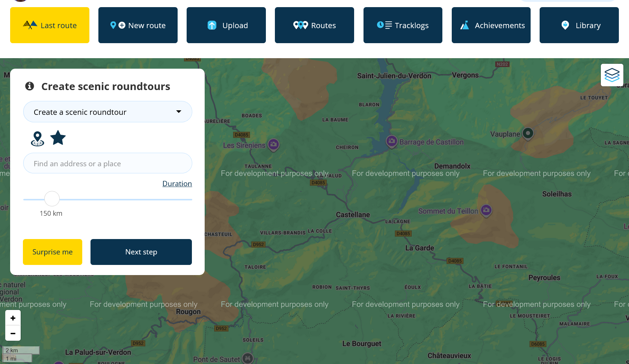Image resolution: width=629 pixels, height=364 pixels.
Task: Click the Vauplane location pin
Action: (528, 133)
